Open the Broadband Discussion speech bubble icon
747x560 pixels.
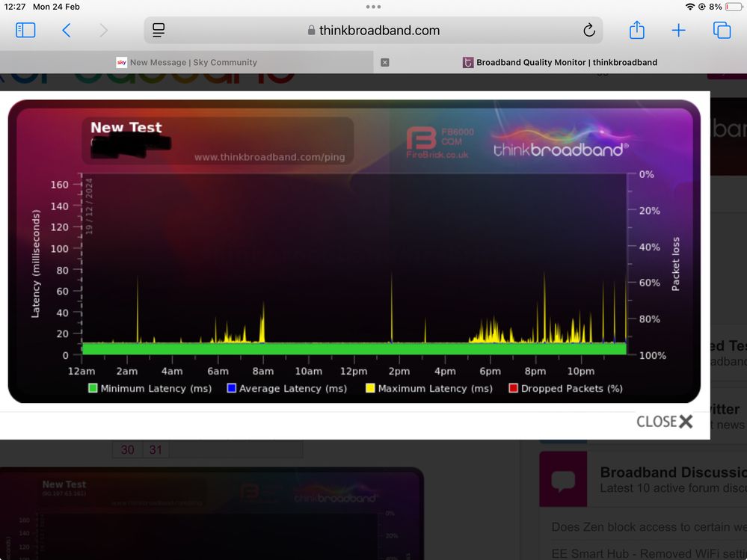pos(563,480)
